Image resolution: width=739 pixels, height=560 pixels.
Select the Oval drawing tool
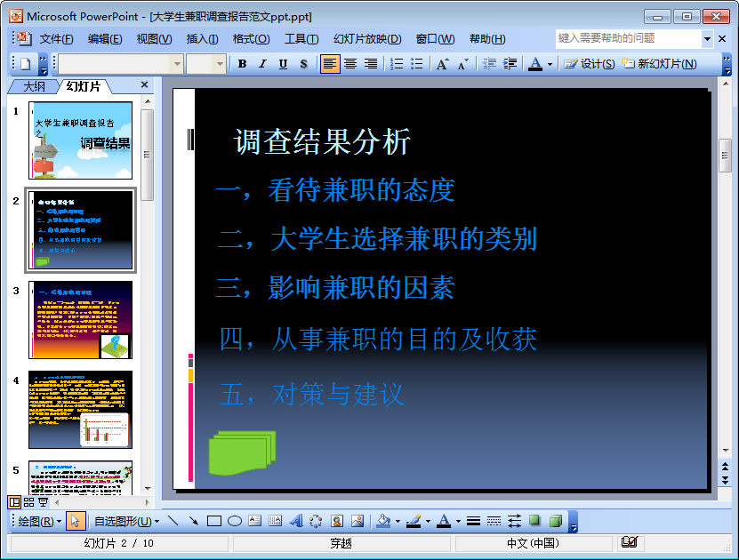[x=235, y=521]
